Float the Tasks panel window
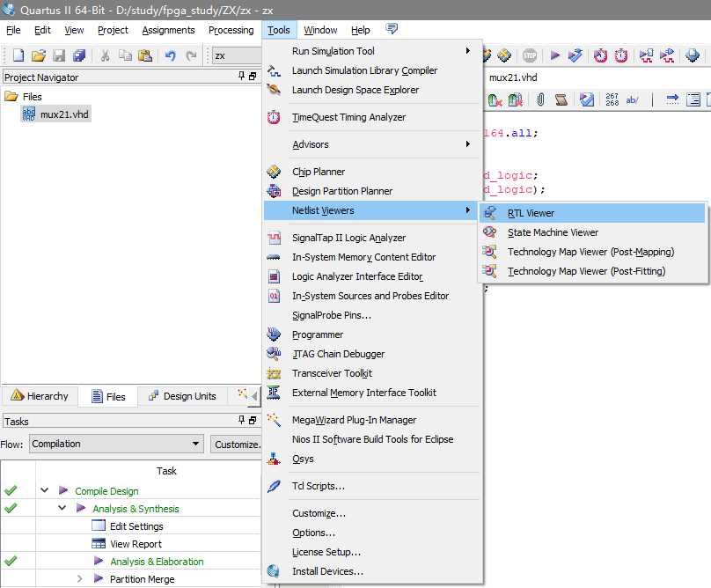 253,420
